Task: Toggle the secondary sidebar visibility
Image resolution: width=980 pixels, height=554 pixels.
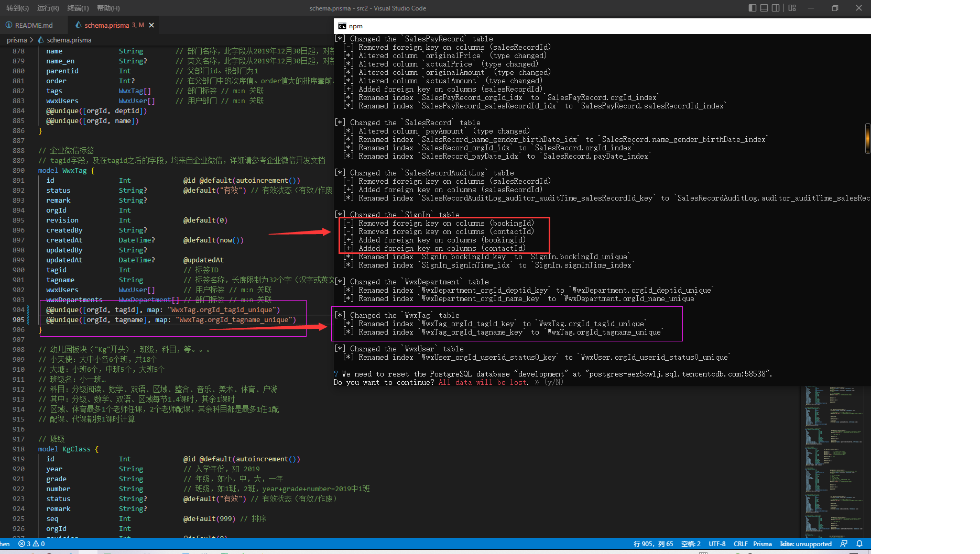Action: point(776,8)
